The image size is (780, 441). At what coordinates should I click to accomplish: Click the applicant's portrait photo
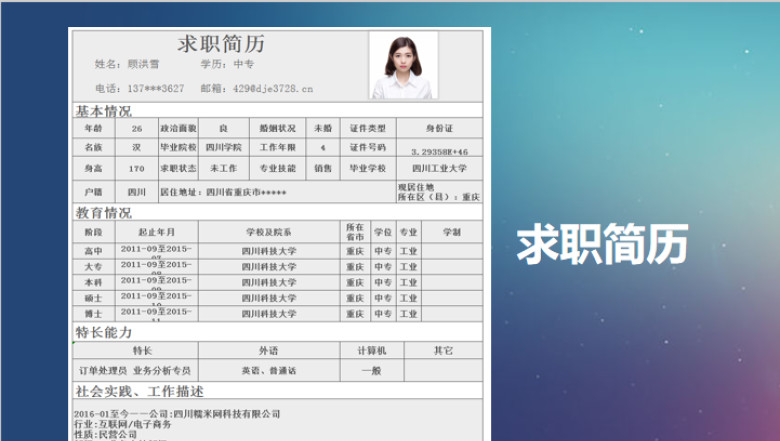[403, 65]
